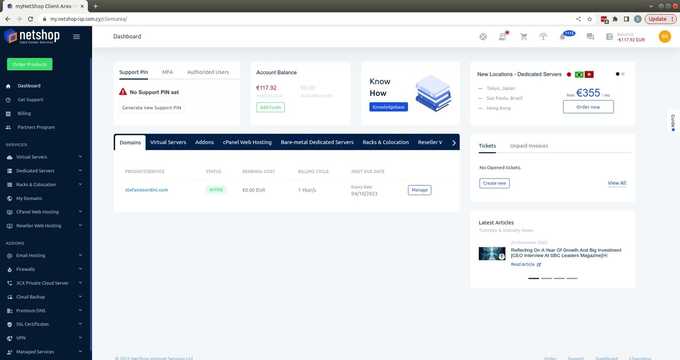
Task: Select the cPanel Web Hosting tab
Action: pyautogui.click(x=247, y=142)
